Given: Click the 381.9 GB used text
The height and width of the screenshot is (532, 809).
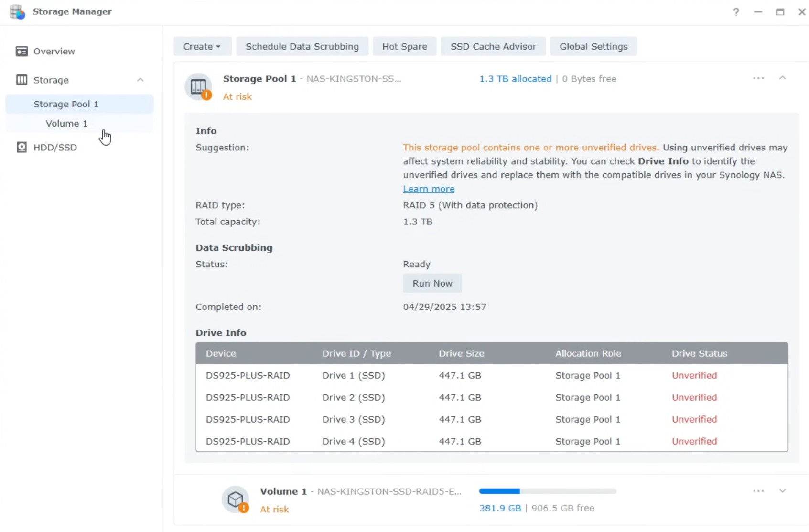Looking at the screenshot, I should 500,508.
